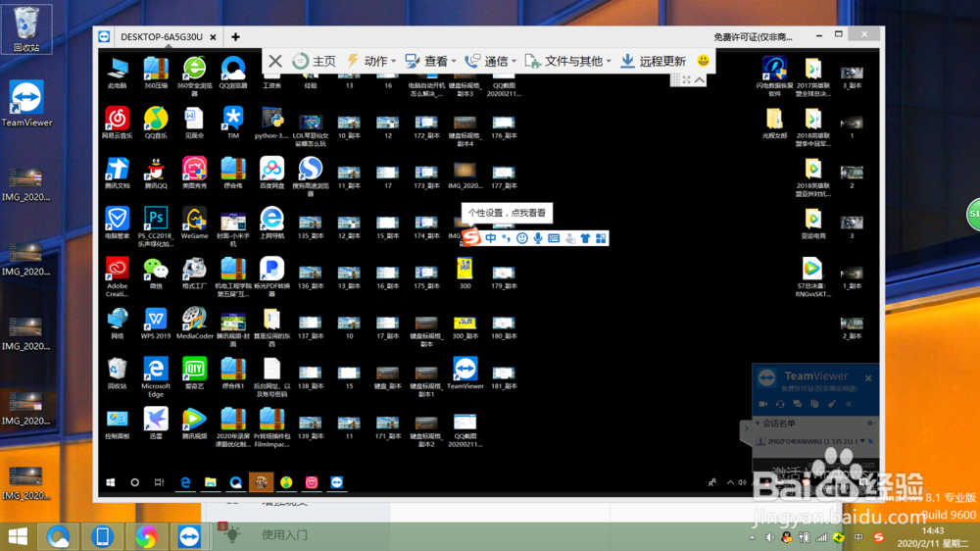Open TeamViewer shortcut on the remote desktop
980x551 pixels.
(x=465, y=373)
